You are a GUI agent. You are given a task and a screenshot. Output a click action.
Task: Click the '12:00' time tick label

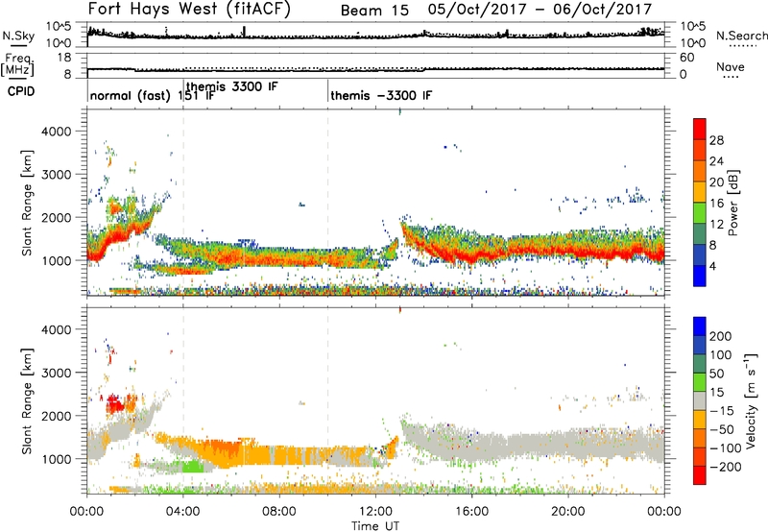pyautogui.click(x=375, y=512)
